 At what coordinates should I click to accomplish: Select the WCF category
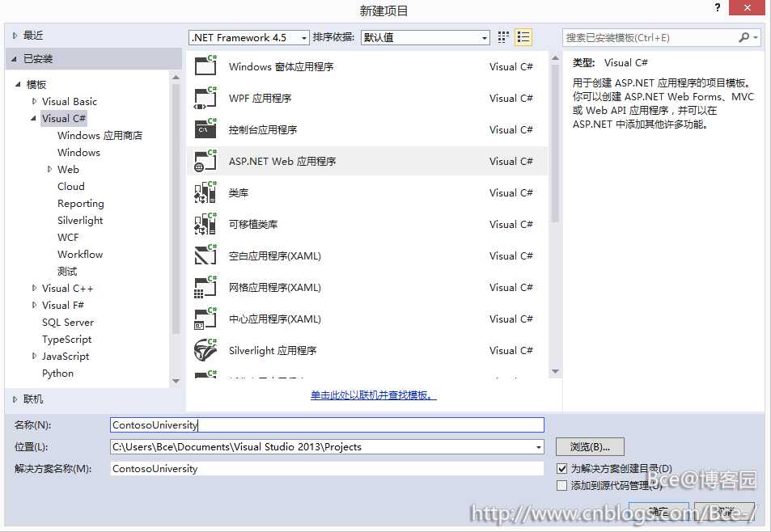68,237
